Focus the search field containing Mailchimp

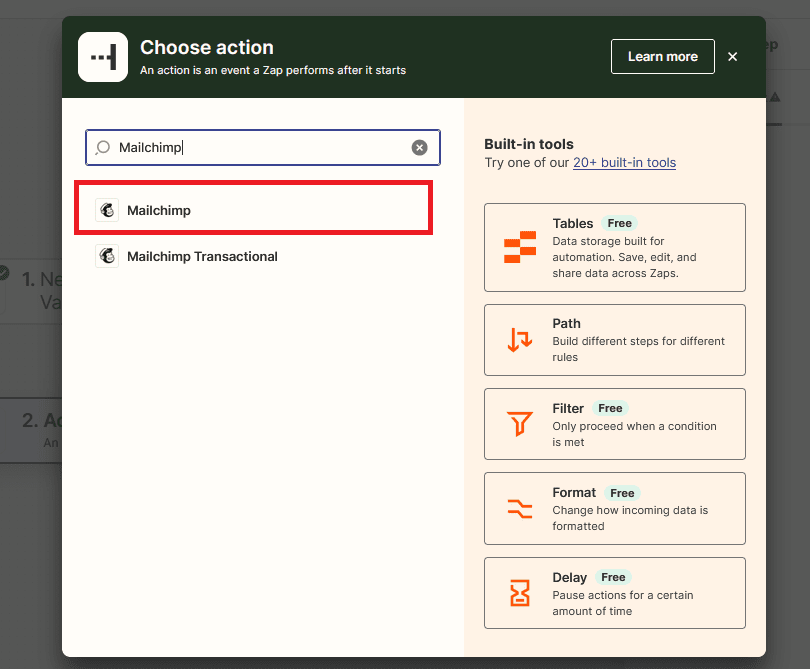click(x=260, y=148)
